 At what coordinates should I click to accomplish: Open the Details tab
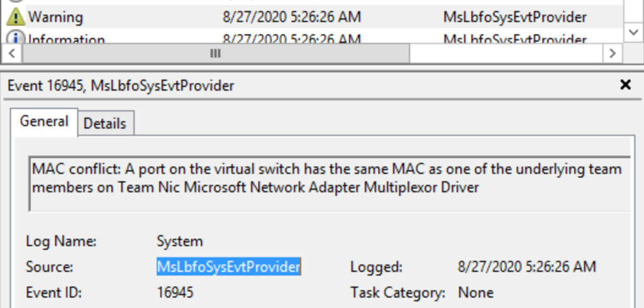click(x=105, y=124)
